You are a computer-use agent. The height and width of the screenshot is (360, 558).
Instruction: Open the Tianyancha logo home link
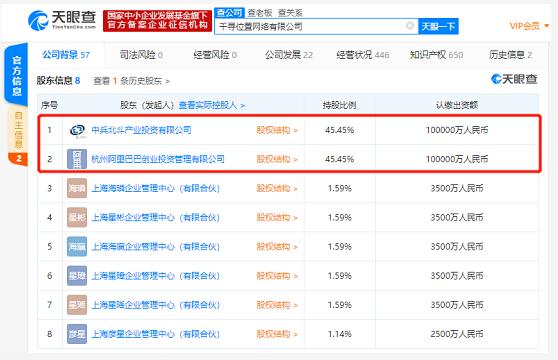tap(62, 20)
